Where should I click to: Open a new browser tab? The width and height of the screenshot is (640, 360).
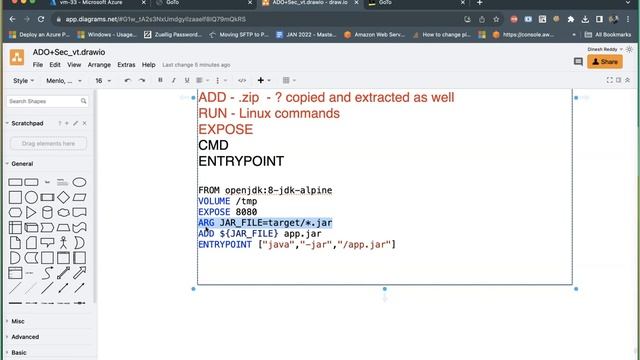point(479,3)
